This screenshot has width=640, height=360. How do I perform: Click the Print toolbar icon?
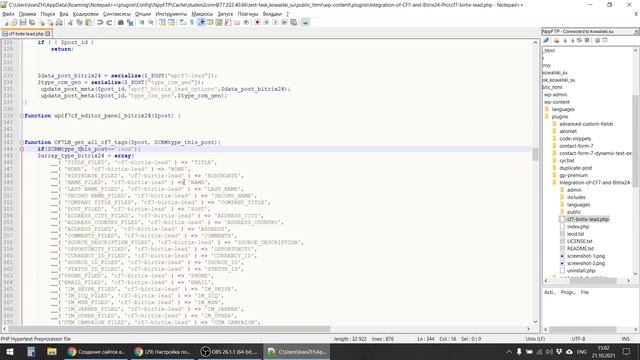point(59,22)
